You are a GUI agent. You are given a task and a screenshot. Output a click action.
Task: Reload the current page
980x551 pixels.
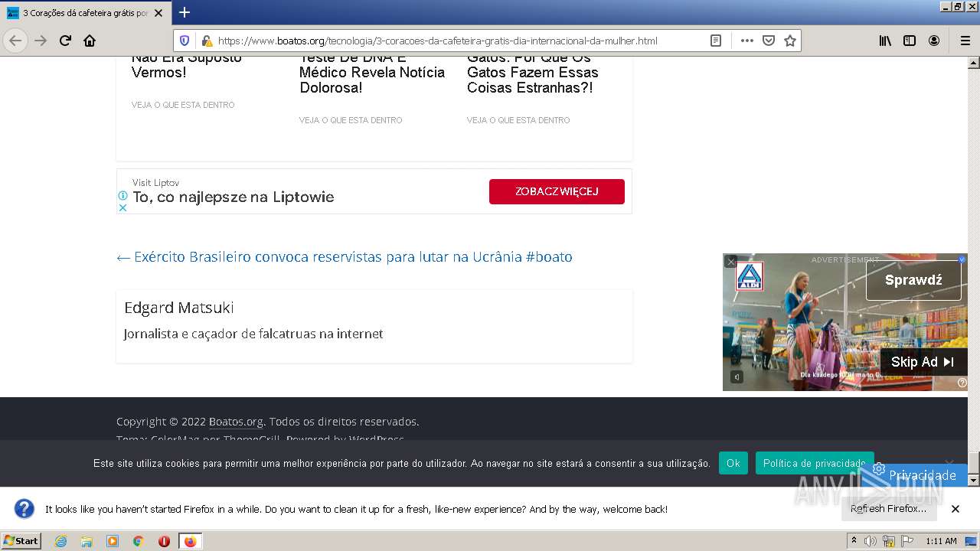pyautogui.click(x=66, y=41)
